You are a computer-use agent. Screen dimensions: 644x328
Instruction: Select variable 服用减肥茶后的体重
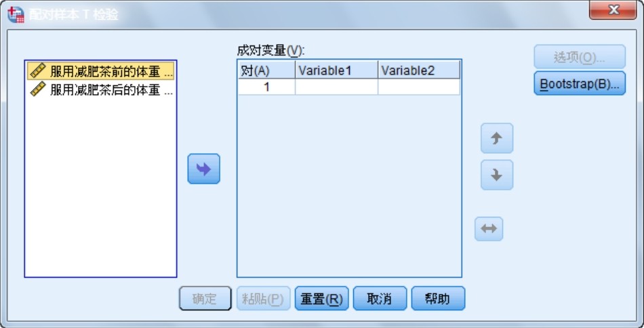(x=100, y=89)
